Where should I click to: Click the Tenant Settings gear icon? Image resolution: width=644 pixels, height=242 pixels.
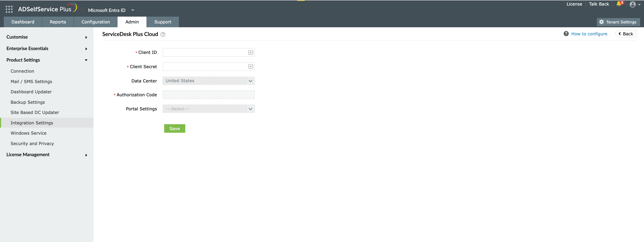(x=601, y=22)
